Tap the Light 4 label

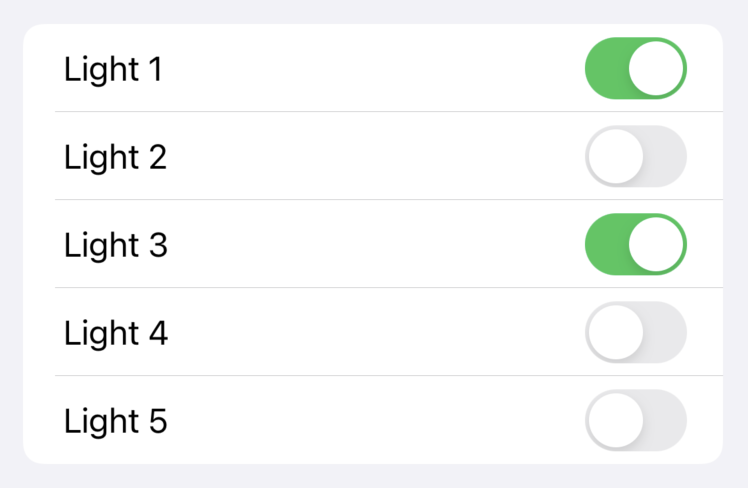coord(115,333)
